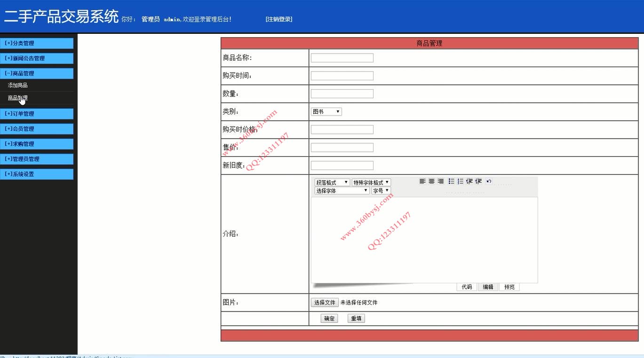
Task: Click the align left icon in editor
Action: pyautogui.click(x=422, y=181)
